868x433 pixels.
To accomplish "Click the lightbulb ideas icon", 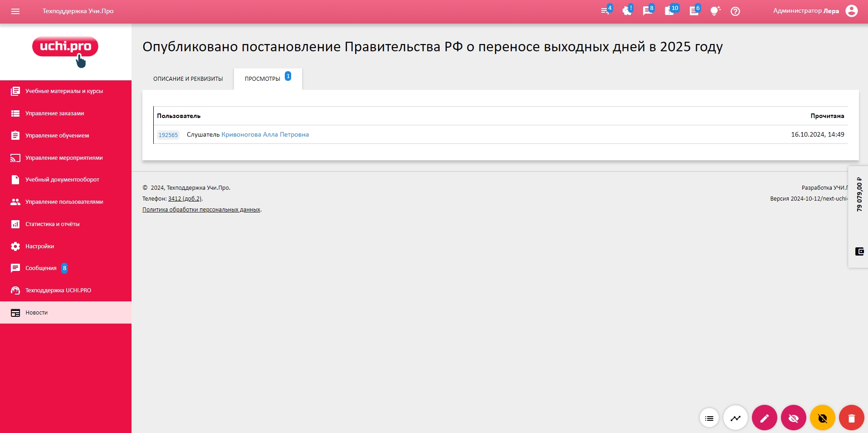I will 715,11.
